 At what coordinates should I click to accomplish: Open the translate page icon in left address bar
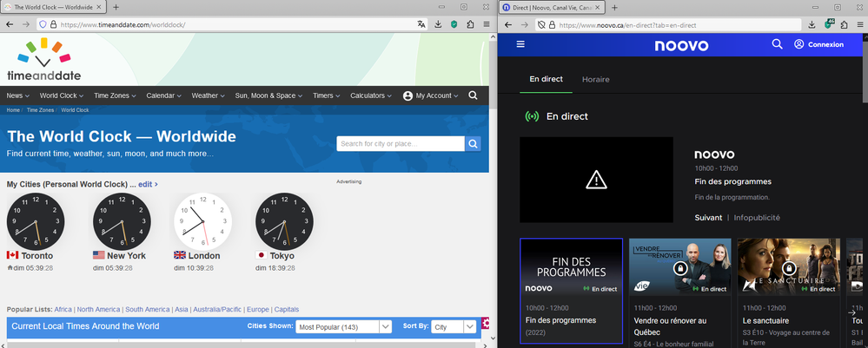point(421,24)
